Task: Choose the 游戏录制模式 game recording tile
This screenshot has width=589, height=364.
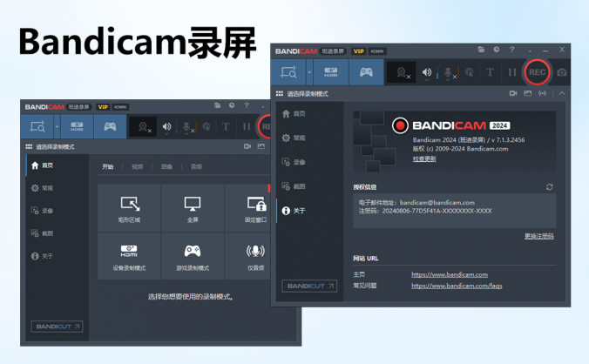Action: 193,256
